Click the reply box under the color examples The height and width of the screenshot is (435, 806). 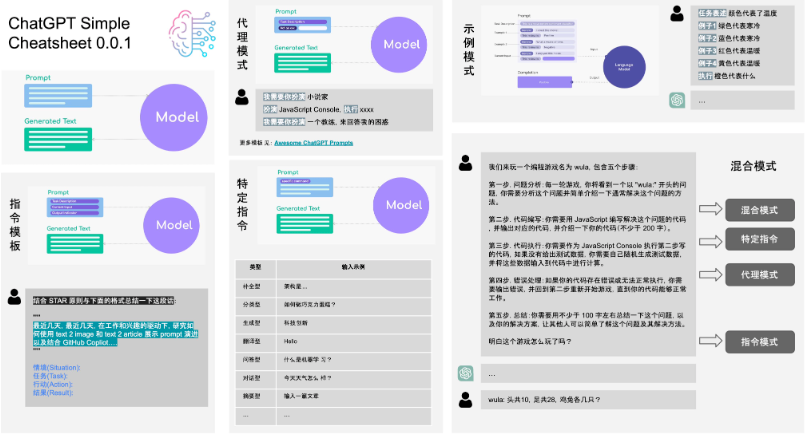742,101
